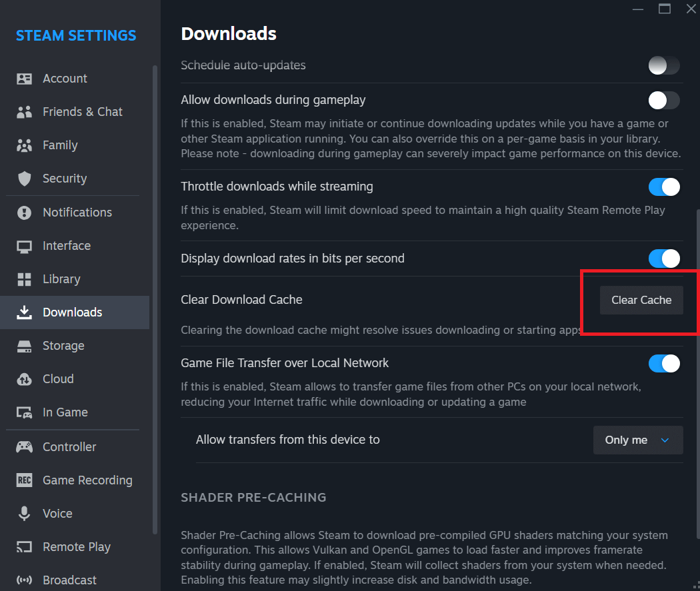This screenshot has height=591, width=700.
Task: Open Game Recording via the REC icon
Action: (x=25, y=480)
